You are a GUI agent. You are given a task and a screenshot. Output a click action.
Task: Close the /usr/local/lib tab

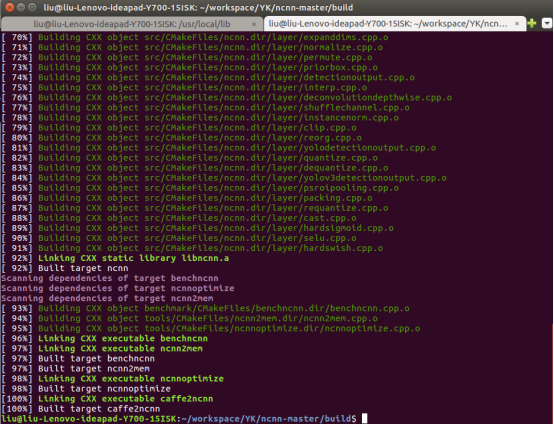pyautogui.click(x=254, y=24)
